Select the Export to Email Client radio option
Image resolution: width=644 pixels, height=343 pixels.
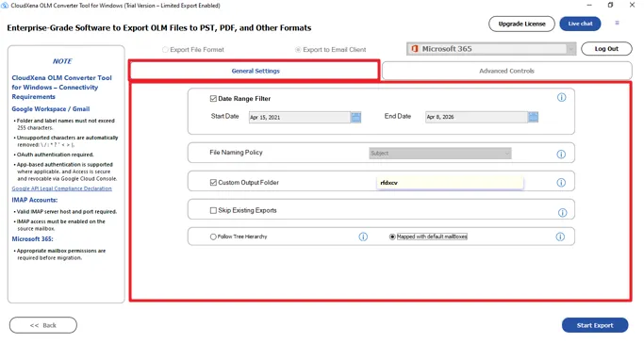(x=298, y=50)
